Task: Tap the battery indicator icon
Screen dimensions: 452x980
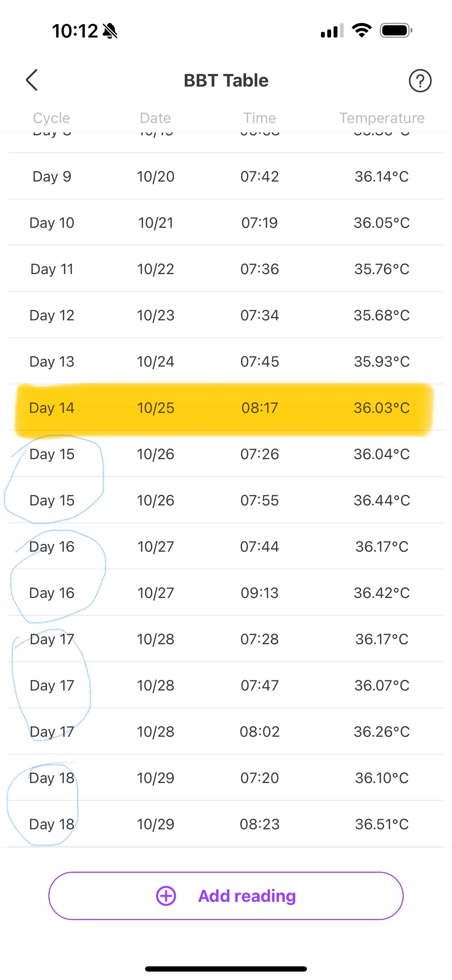Action: 396,30
